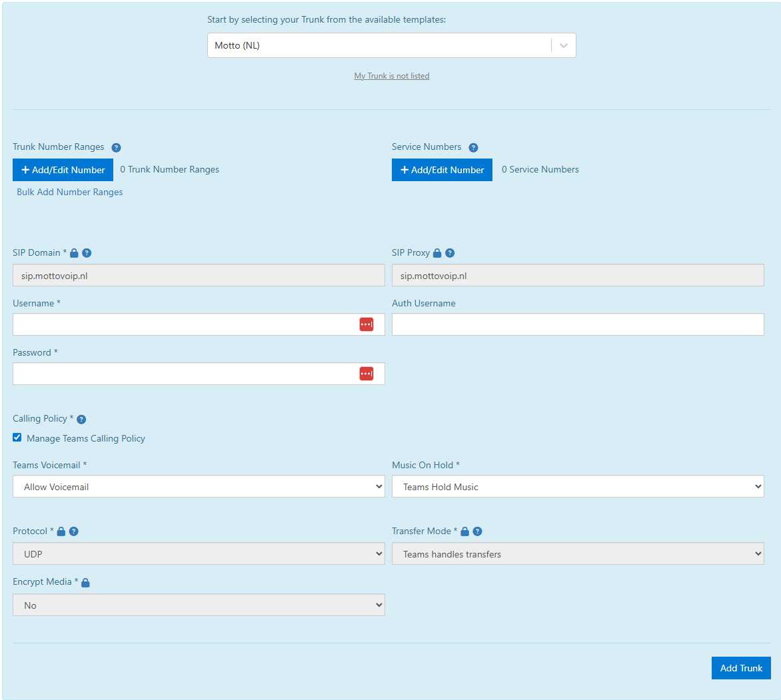Click help icon beside Service Numbers
The width and height of the screenshot is (781, 700).
[x=473, y=148]
